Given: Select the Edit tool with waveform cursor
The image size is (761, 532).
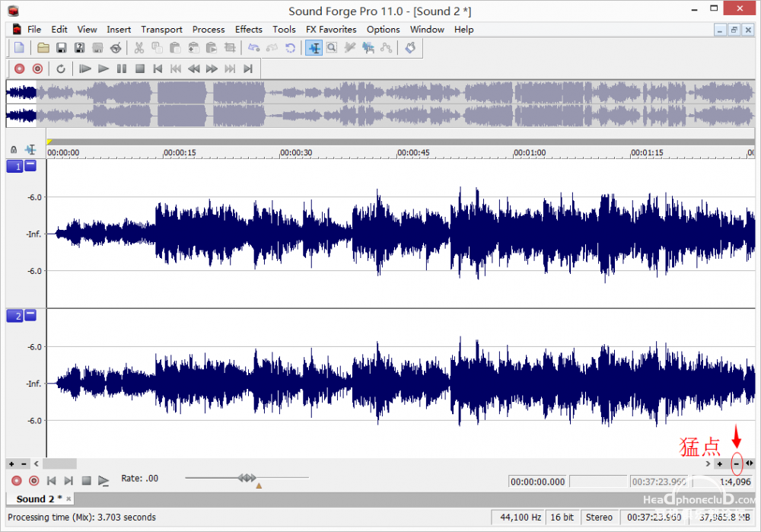Looking at the screenshot, I should pyautogui.click(x=314, y=48).
